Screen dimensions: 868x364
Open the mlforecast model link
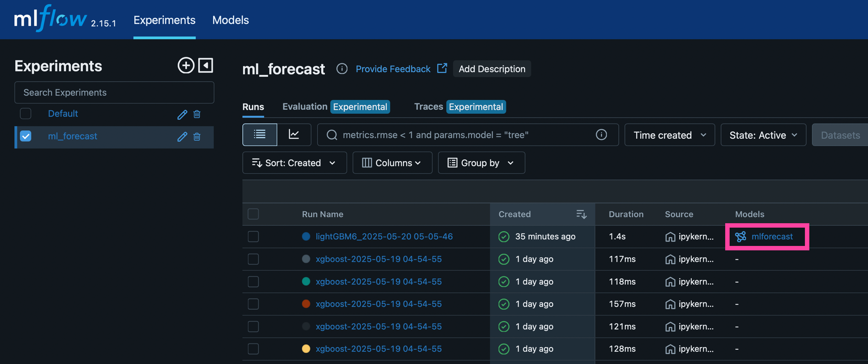pyautogui.click(x=772, y=236)
